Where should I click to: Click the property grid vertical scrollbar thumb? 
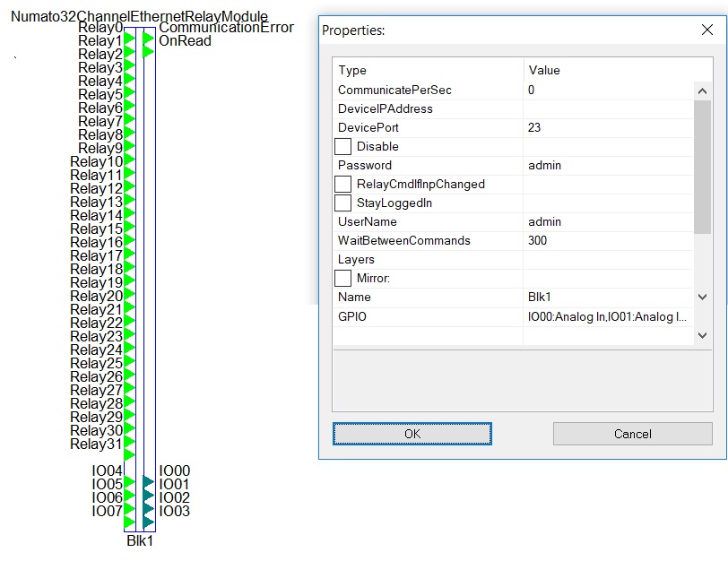pos(703,167)
